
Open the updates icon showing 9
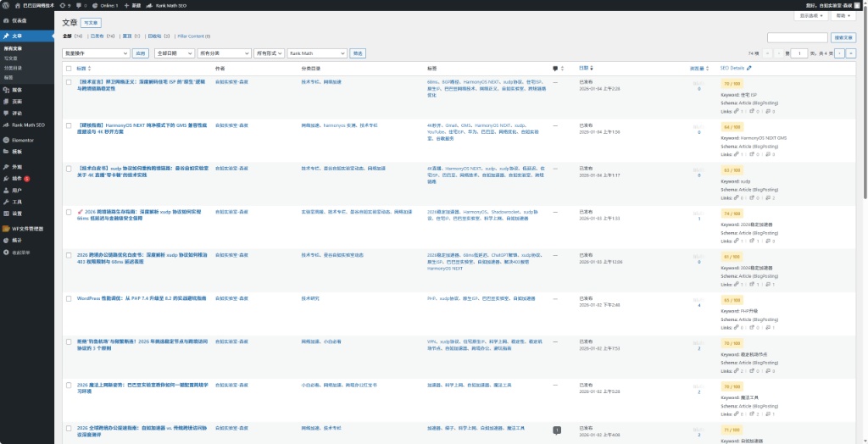click(x=64, y=5)
